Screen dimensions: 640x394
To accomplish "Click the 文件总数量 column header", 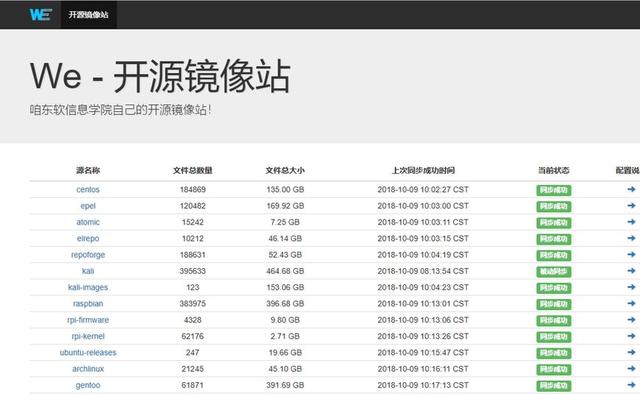I will [x=193, y=170].
